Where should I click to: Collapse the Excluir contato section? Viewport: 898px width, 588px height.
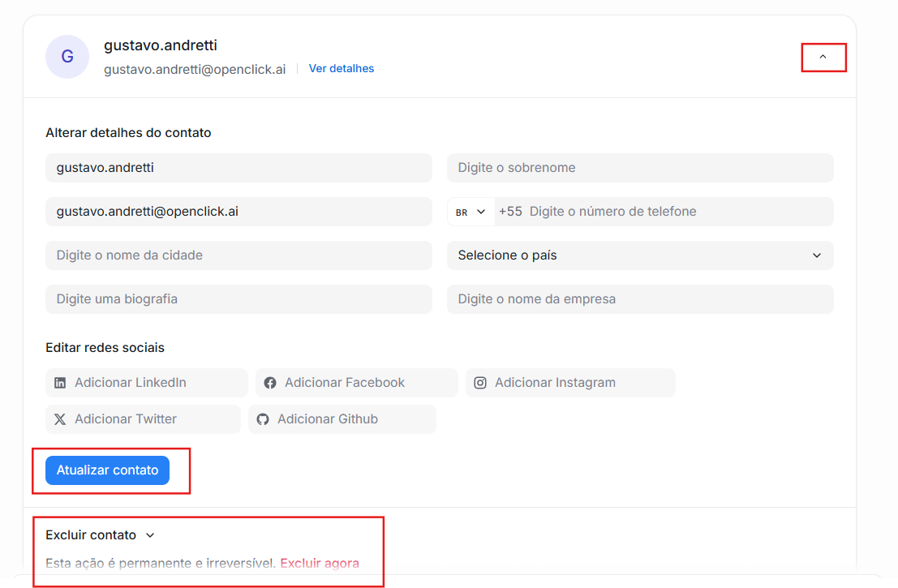[149, 535]
